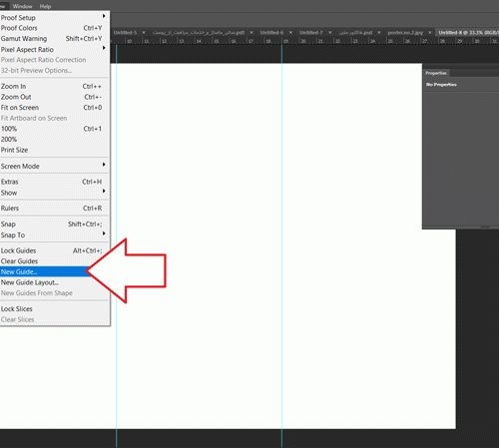Screen dimensions: 499x448
Task: Expand the Snap To submenu
Action: tap(55, 234)
